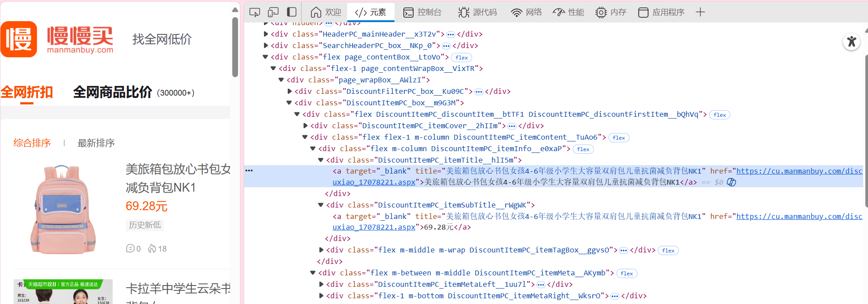Collapse the DiscountItemPC_discountFirstItem node
Image resolution: width=868 pixels, height=304 pixels.
[x=297, y=114]
